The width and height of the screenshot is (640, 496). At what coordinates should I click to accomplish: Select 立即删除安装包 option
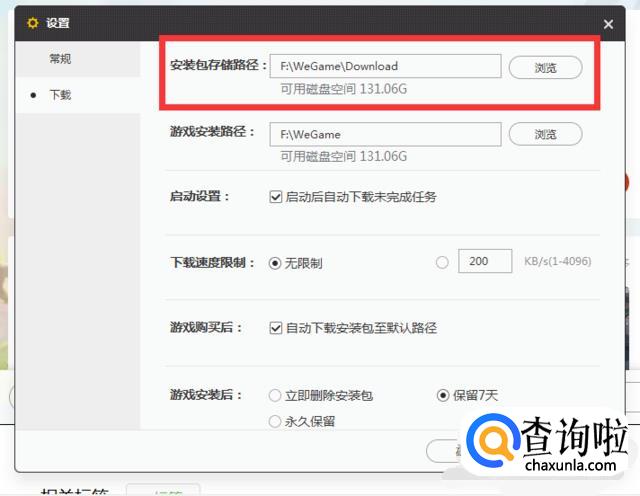coord(275,395)
